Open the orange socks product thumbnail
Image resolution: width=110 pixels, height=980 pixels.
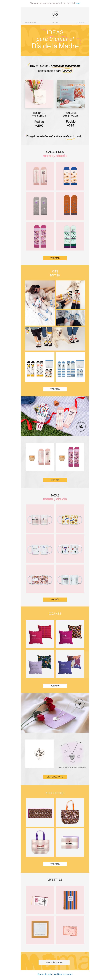pos(70,206)
